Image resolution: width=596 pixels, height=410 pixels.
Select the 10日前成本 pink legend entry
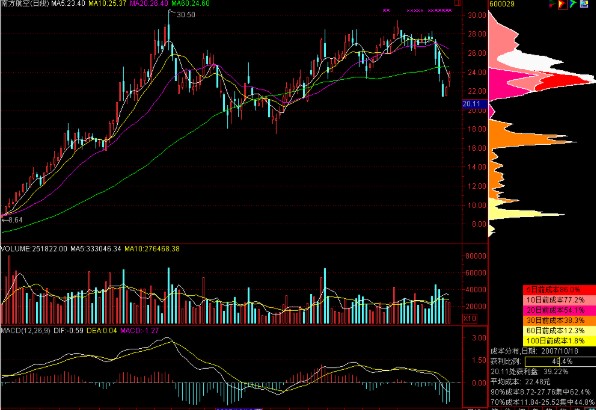click(x=559, y=300)
